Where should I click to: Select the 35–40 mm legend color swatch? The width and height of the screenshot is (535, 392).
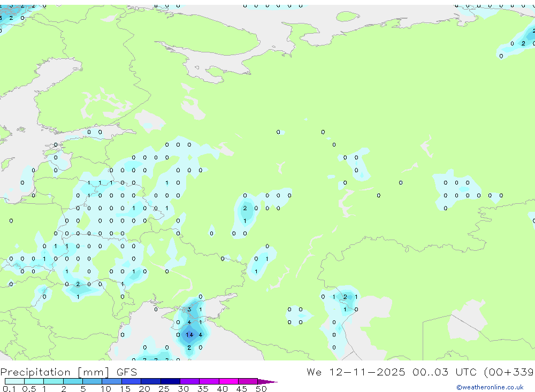click(x=209, y=381)
